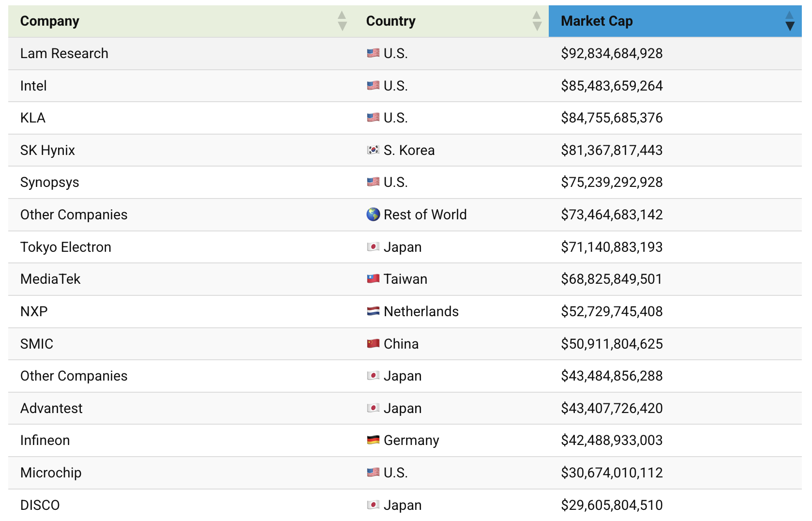The width and height of the screenshot is (812, 521).
Task: Click the Market Cap sort arrows
Action: click(x=790, y=21)
